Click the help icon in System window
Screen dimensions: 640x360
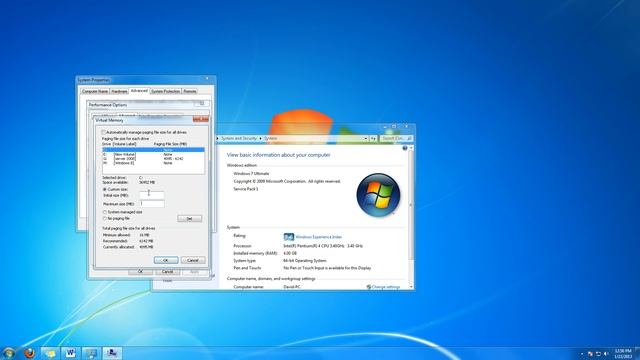click(405, 148)
